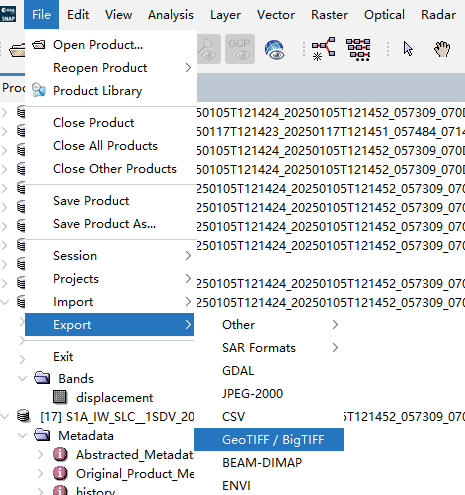
Task: Click the magnifier eye toolbar icon
Action: (208, 49)
